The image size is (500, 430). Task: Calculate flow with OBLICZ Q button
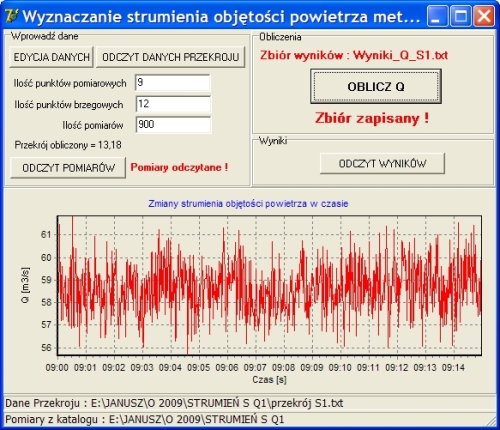(376, 87)
